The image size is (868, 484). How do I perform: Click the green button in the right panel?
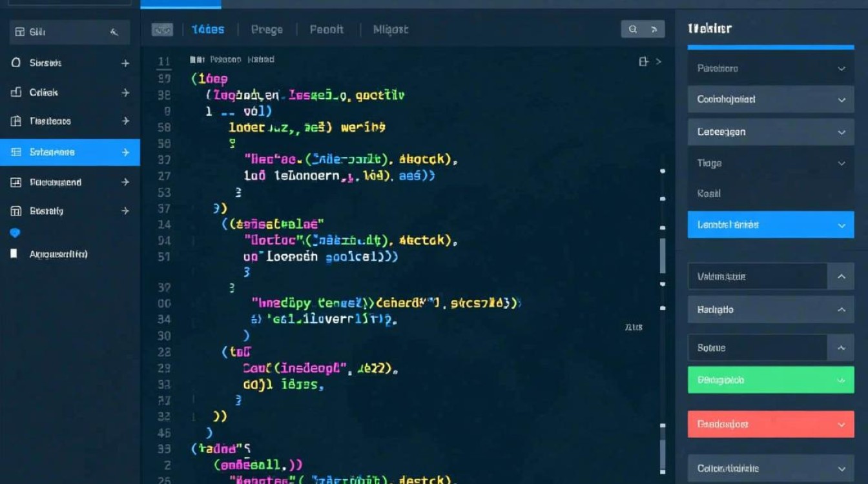(x=770, y=380)
